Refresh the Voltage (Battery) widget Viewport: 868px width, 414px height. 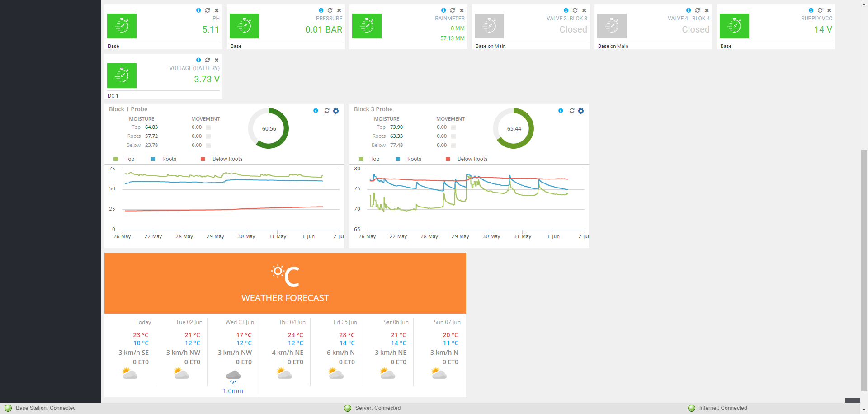[208, 60]
